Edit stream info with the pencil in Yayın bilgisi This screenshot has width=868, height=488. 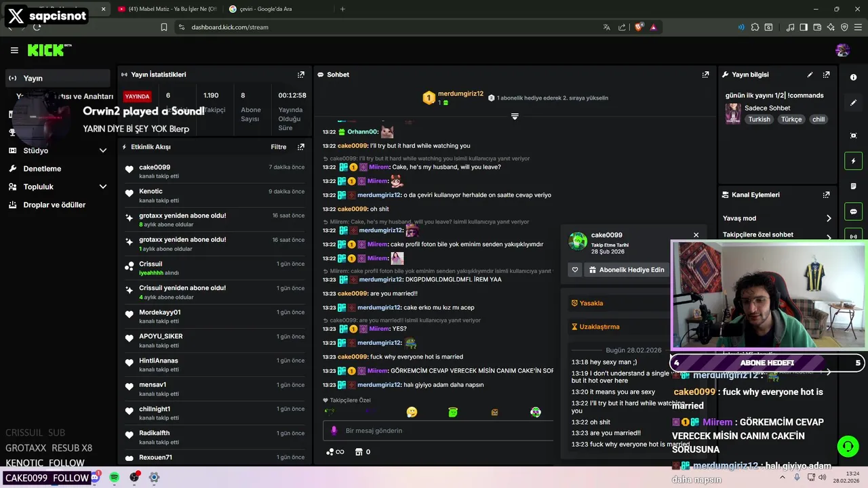pos(810,75)
